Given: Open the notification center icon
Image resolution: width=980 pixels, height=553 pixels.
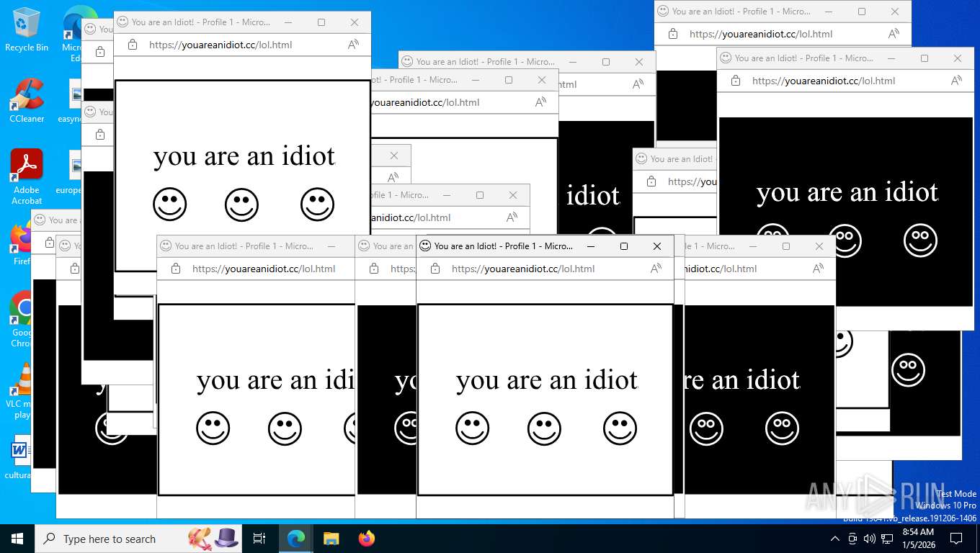Looking at the screenshot, I should [x=956, y=539].
